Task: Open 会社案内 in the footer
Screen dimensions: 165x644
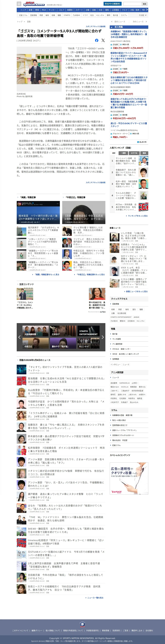Action: pos(149,631)
